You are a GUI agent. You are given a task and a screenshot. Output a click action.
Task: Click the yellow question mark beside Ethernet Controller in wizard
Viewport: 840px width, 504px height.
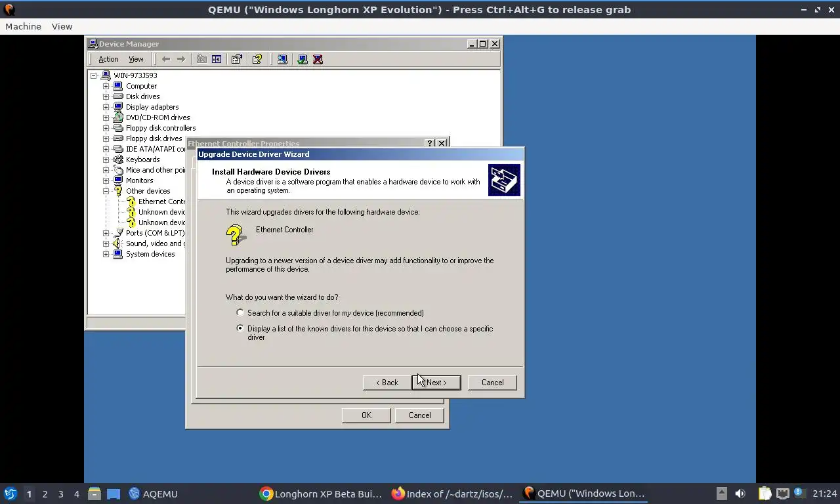236,235
